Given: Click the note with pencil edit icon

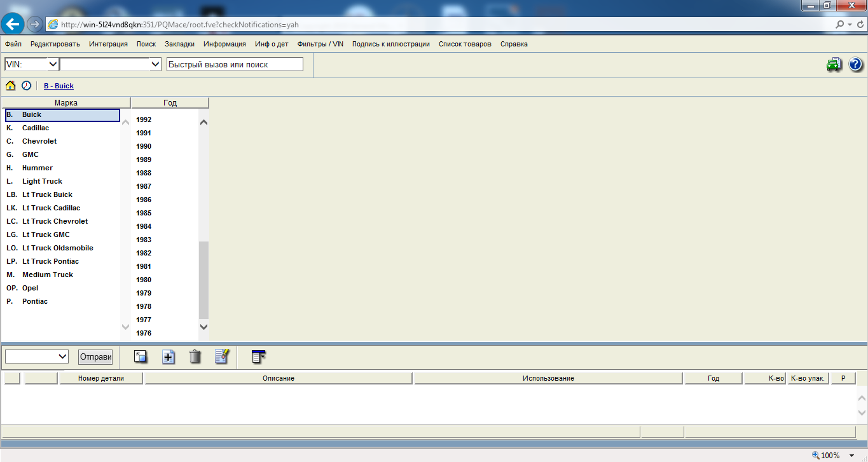Looking at the screenshot, I should [221, 357].
